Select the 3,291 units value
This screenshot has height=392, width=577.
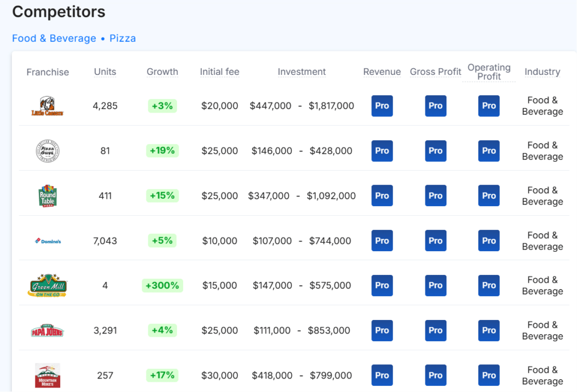(x=105, y=331)
